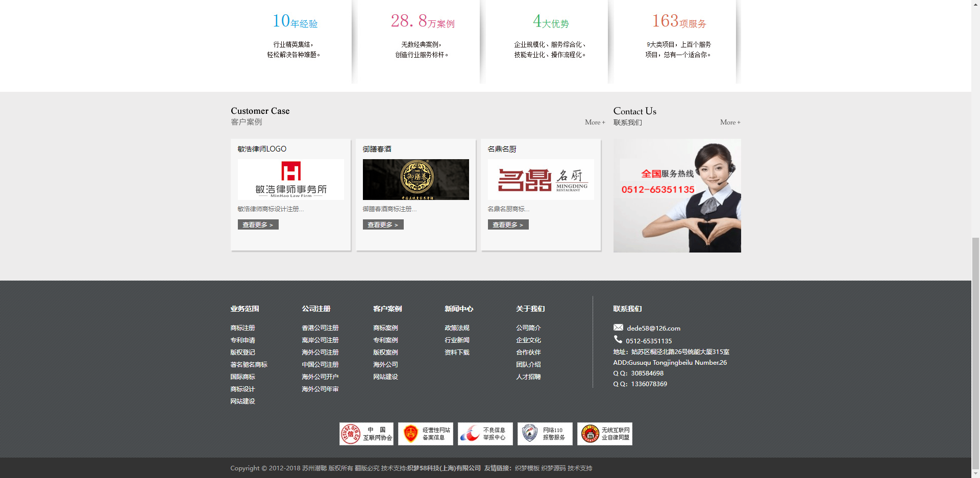Viewport: 980px width, 478px height.
Task: Open the commercial website registration info badge
Action: [x=425, y=434]
